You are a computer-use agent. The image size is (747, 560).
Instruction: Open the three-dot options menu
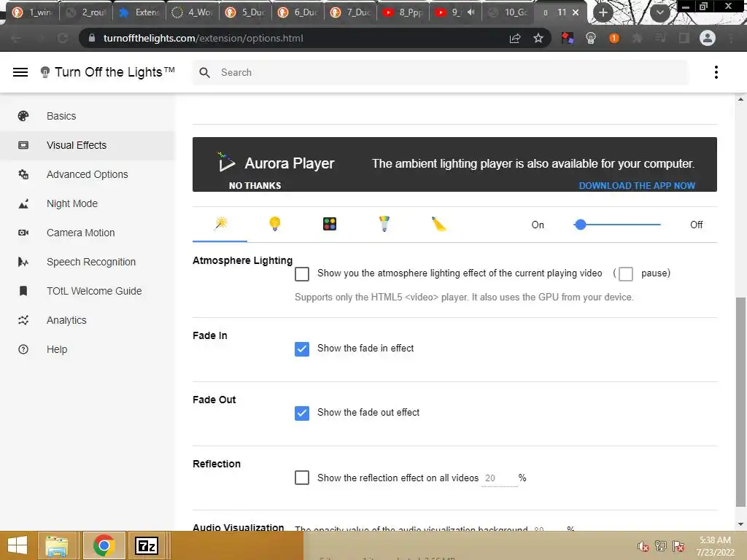click(716, 72)
